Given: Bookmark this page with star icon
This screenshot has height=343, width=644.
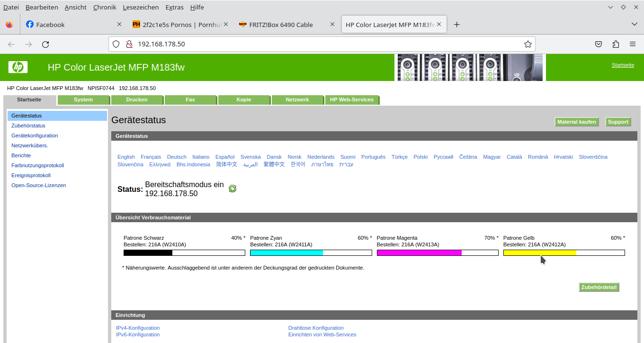Looking at the screenshot, I should 528,44.
